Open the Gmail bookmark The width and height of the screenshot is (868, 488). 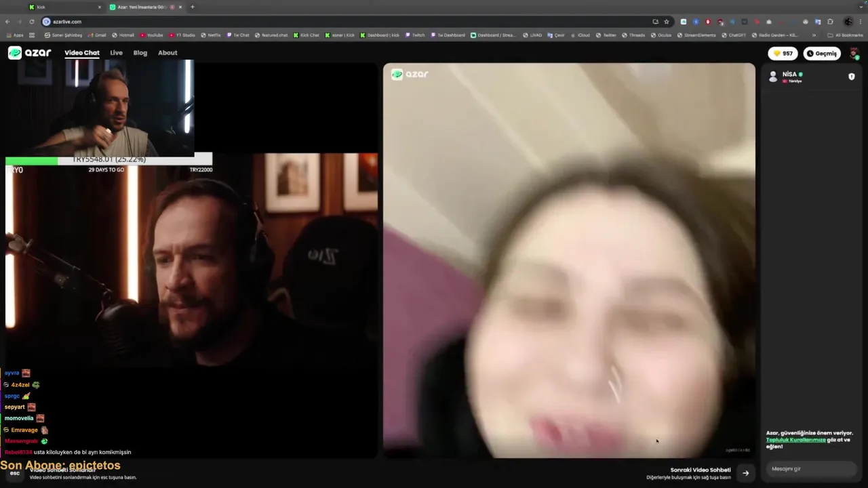(x=97, y=35)
